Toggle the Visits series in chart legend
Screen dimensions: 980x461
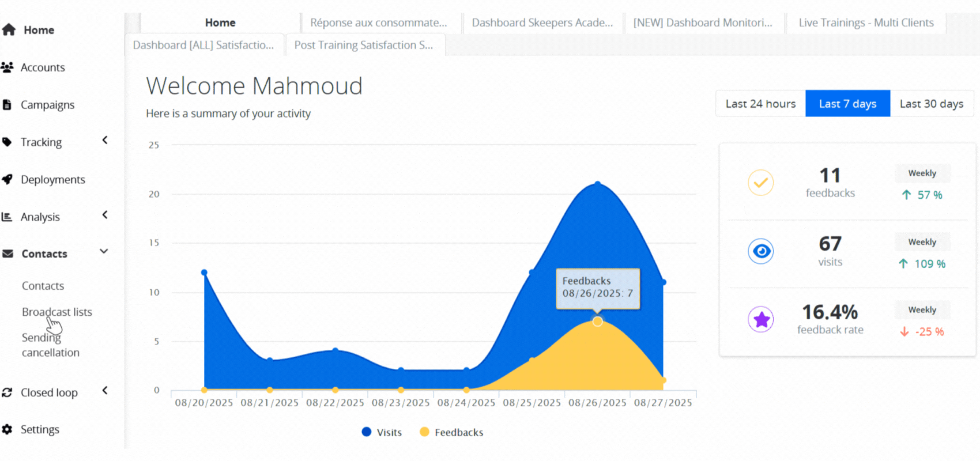pyautogui.click(x=382, y=432)
